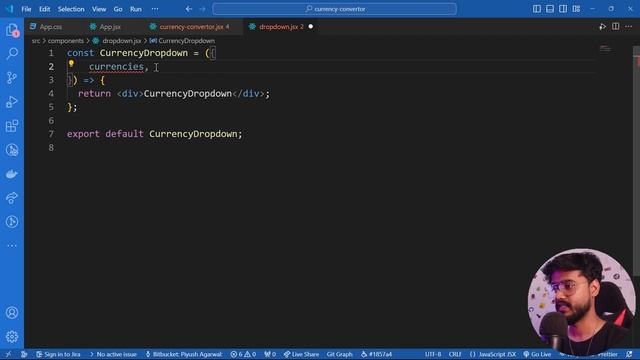Toggle secondary side bar visibility
The image size is (640, 360).
(563, 9)
